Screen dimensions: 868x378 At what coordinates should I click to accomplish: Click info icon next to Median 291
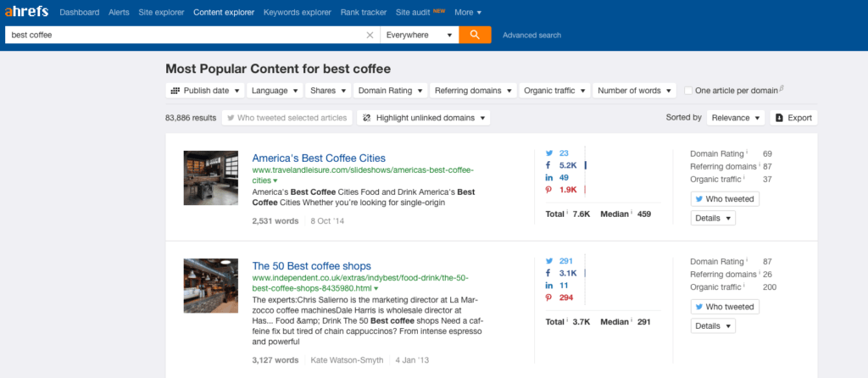tap(631, 320)
